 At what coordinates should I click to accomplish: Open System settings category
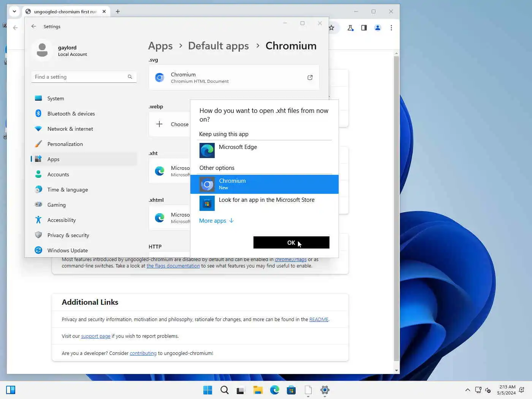point(84,98)
